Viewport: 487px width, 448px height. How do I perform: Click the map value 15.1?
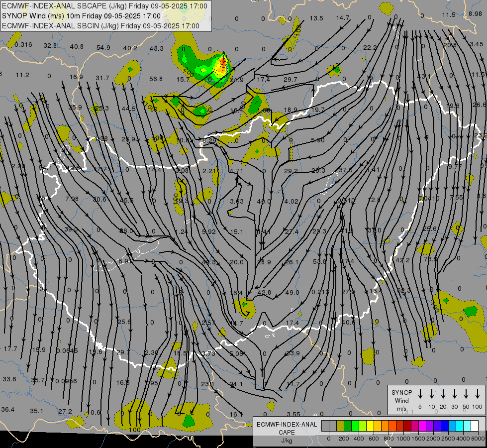(237, 231)
